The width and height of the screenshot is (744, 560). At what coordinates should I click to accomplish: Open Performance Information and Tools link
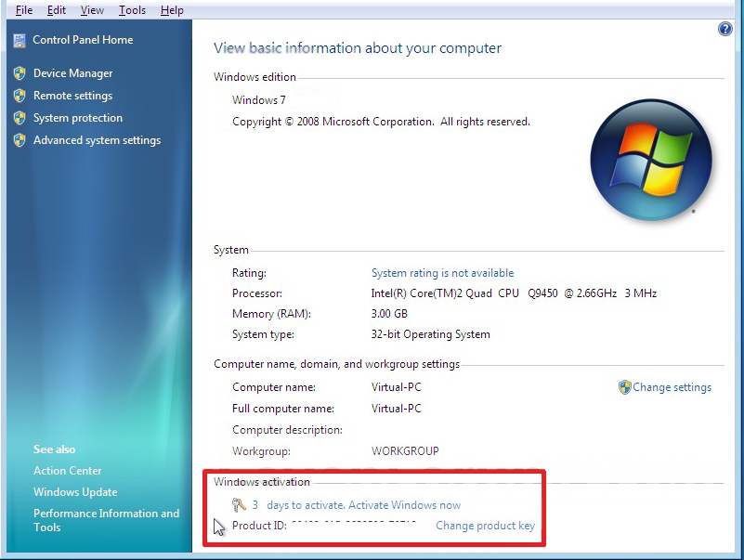106,520
